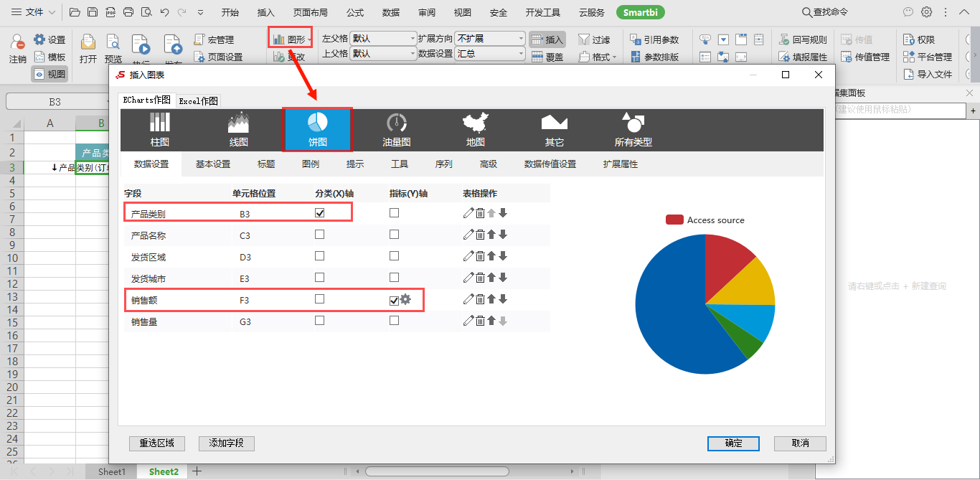Click the 打开 open report icon

tap(88, 49)
